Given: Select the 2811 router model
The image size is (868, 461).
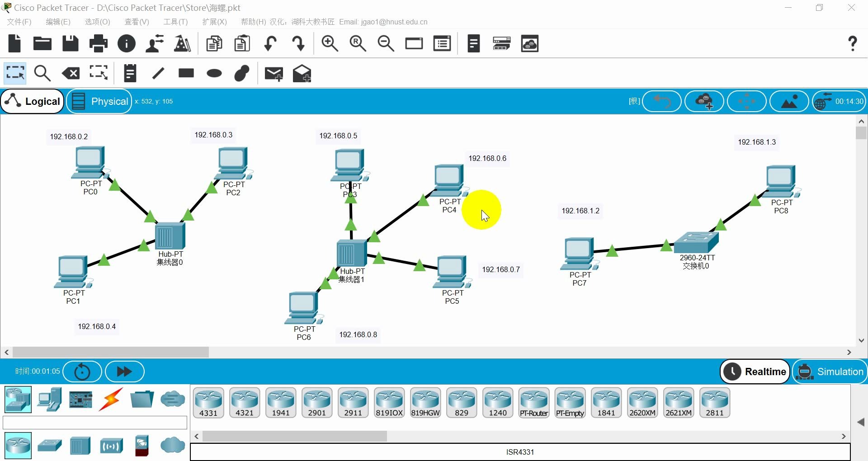Looking at the screenshot, I should [x=714, y=402].
